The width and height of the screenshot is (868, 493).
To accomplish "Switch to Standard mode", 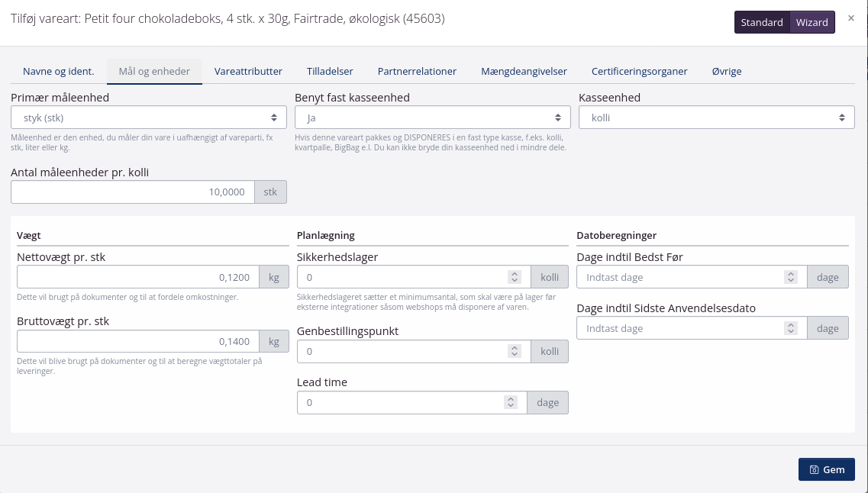I will (762, 22).
